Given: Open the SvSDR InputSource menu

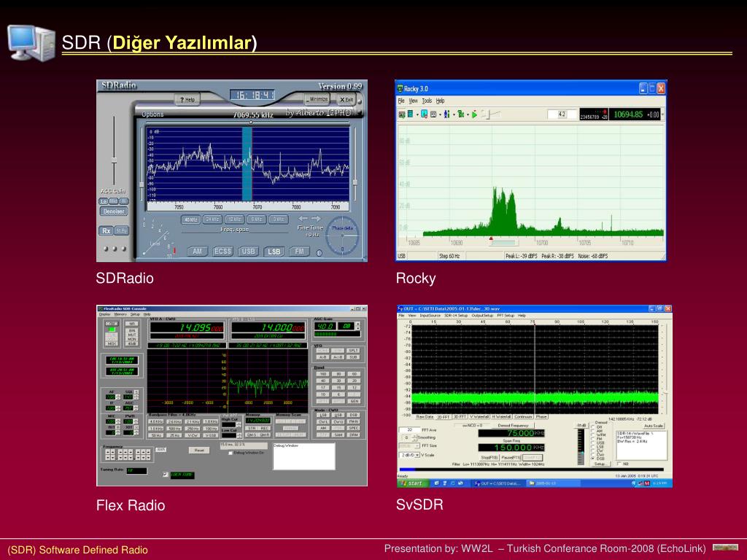Looking at the screenshot, I should tap(430, 315).
